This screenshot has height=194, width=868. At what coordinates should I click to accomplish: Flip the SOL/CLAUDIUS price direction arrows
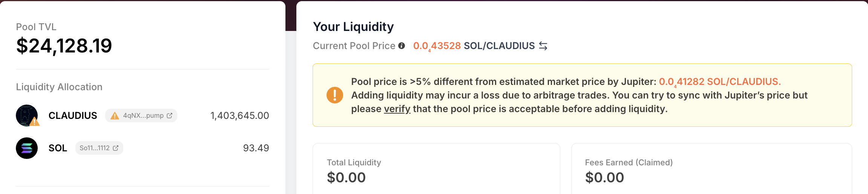(543, 46)
